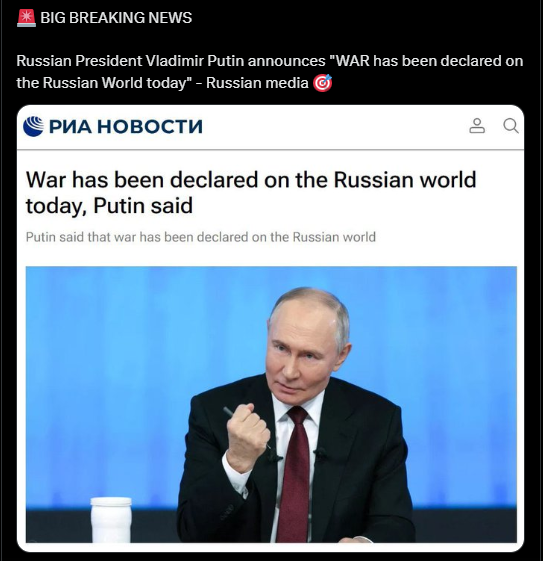Click the РИА НОВОСТИ wordmark
Screen dimensions: 543x561
[126, 127]
